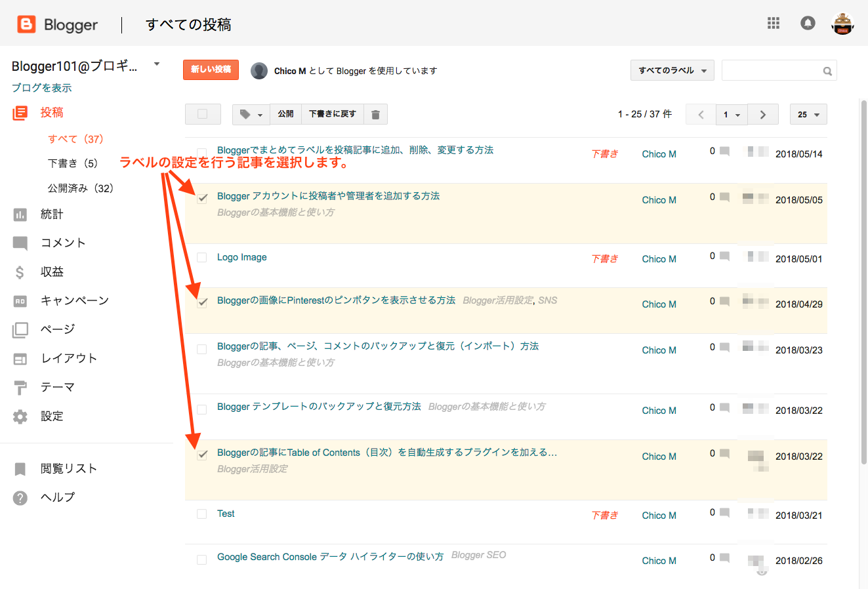Open comments for the Pinterest post

(x=724, y=302)
